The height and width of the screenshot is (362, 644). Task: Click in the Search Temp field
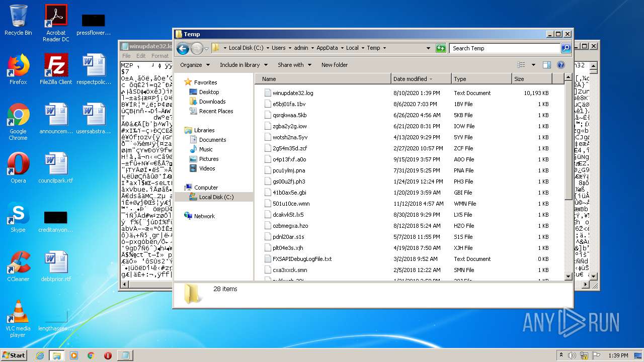coord(505,48)
